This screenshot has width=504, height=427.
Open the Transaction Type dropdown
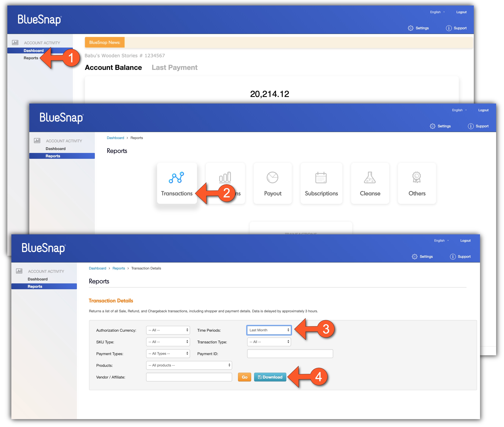(x=269, y=342)
